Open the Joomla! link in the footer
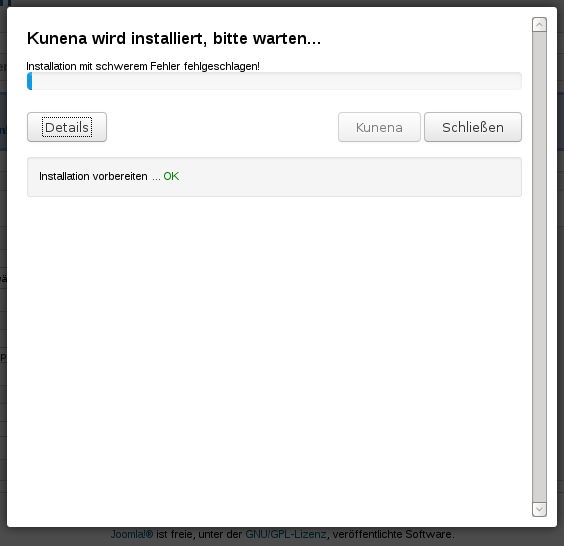564x546 pixels. coord(132,534)
